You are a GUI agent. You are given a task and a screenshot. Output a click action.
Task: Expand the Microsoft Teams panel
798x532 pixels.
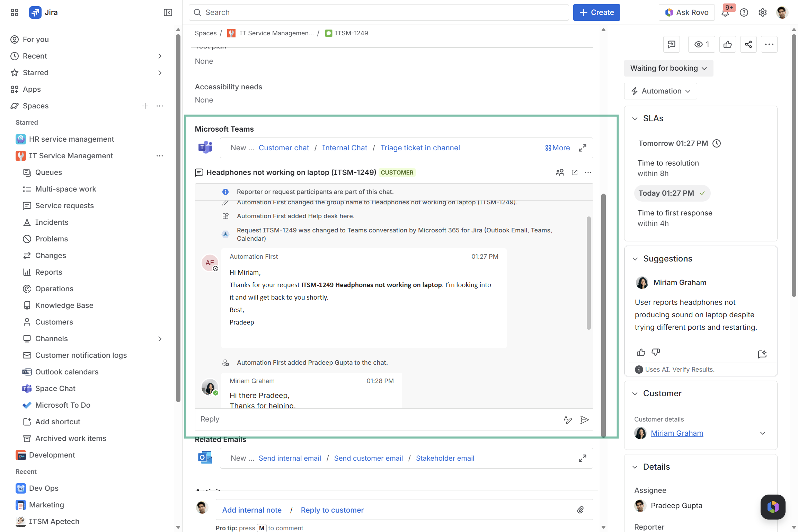(x=583, y=148)
